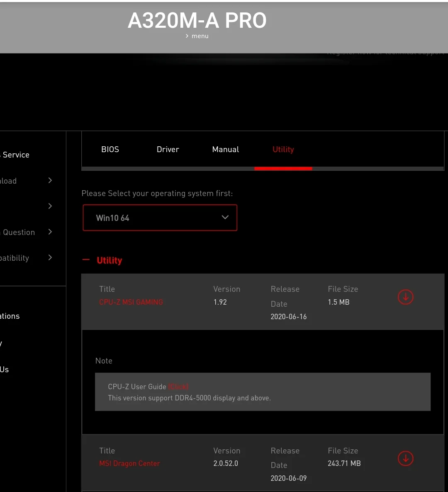Click the dropdown chevron inside the OS selector
The width and height of the screenshot is (448, 492).
(225, 217)
